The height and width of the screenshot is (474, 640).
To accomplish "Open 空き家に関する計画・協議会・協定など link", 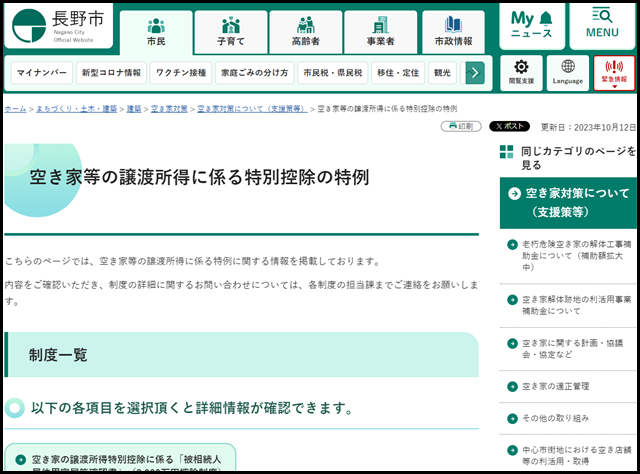I will click(572, 349).
